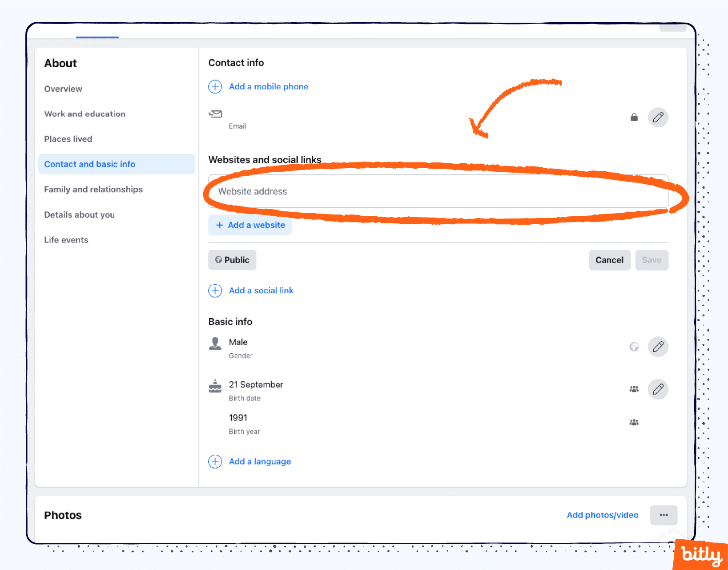Click the Add a website button

click(x=250, y=225)
